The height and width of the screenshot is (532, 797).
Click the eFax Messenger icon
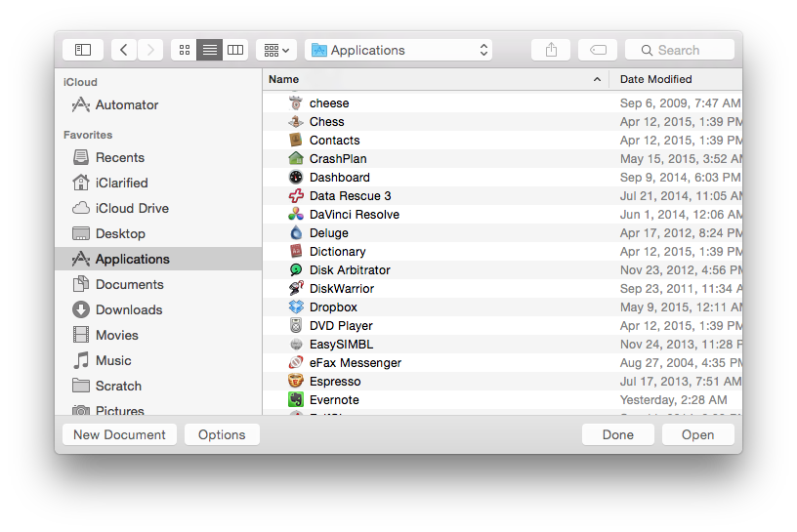pos(296,362)
